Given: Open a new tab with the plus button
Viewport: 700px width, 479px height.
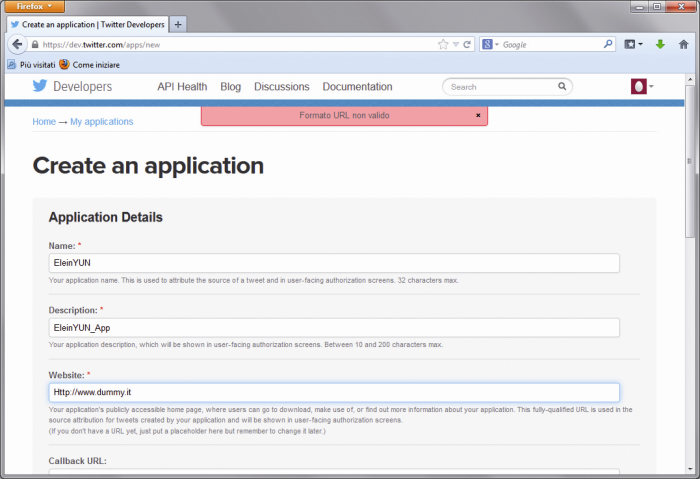Looking at the screenshot, I should (178, 24).
